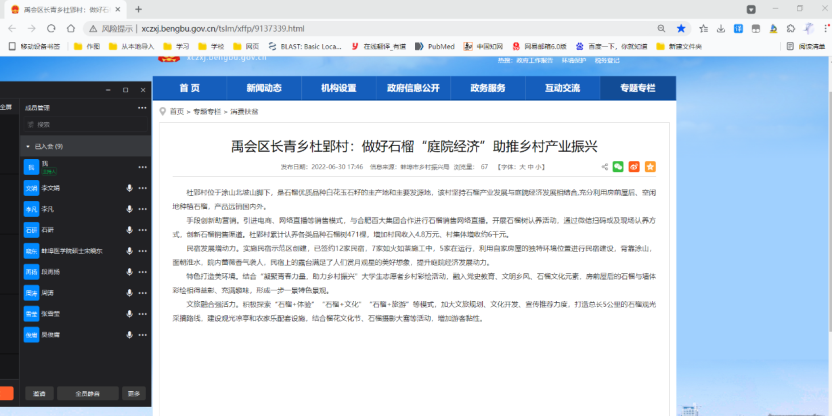Click the 更多 button in meeting panel
Image resolution: width=832 pixels, height=416 pixels.
point(134,393)
